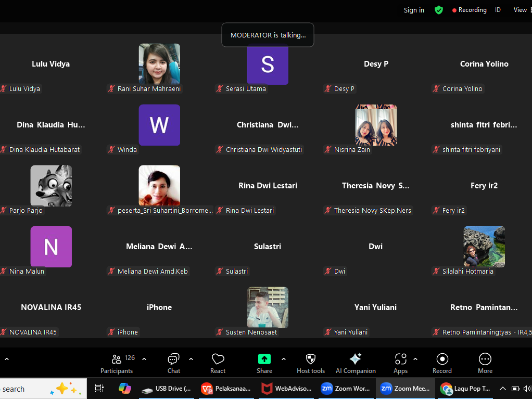
Task: Open the Chat panel
Action: pyautogui.click(x=173, y=363)
